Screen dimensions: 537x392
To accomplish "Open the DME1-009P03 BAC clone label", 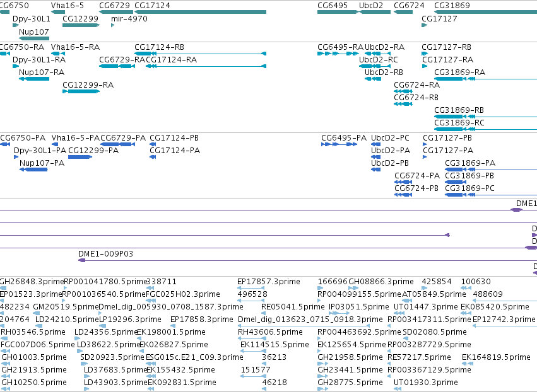I will coord(105,254).
